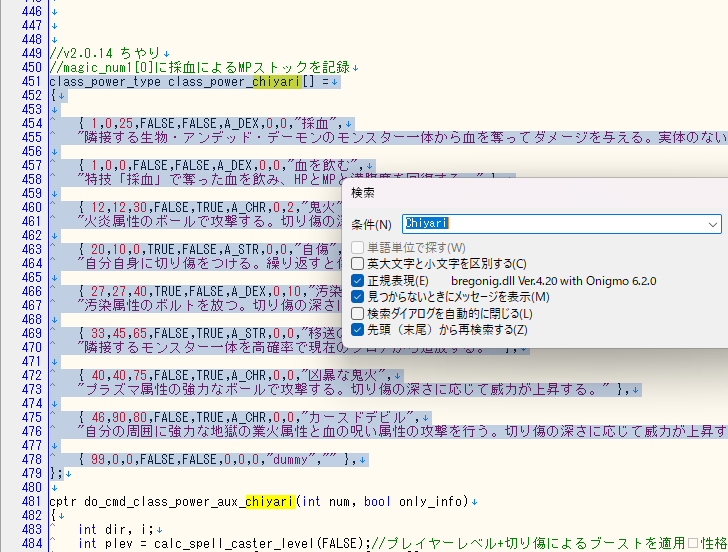
Task: Uncheck 先頭（末尾）から再検索する checkbox
Action: 358,329
